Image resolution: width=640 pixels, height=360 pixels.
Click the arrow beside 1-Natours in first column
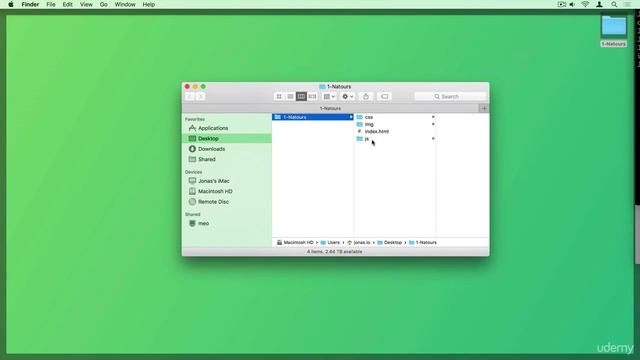click(x=351, y=117)
